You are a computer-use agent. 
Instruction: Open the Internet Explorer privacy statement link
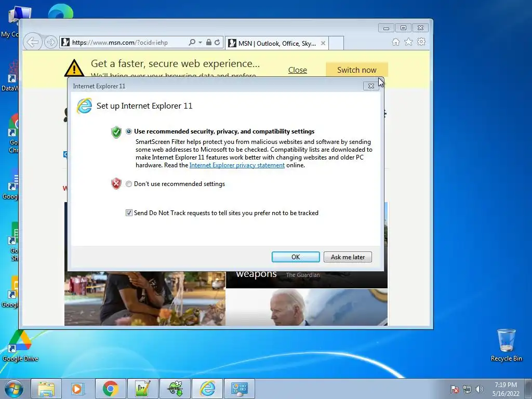(237, 165)
